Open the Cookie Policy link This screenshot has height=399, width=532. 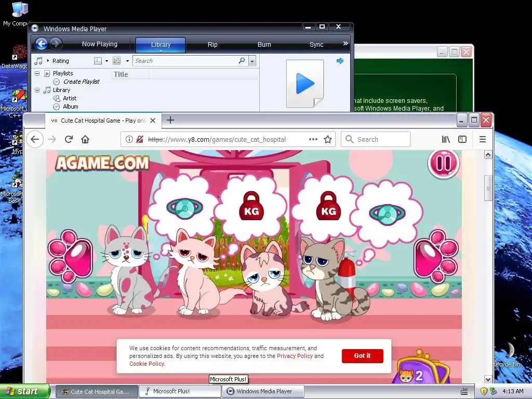coord(147,364)
